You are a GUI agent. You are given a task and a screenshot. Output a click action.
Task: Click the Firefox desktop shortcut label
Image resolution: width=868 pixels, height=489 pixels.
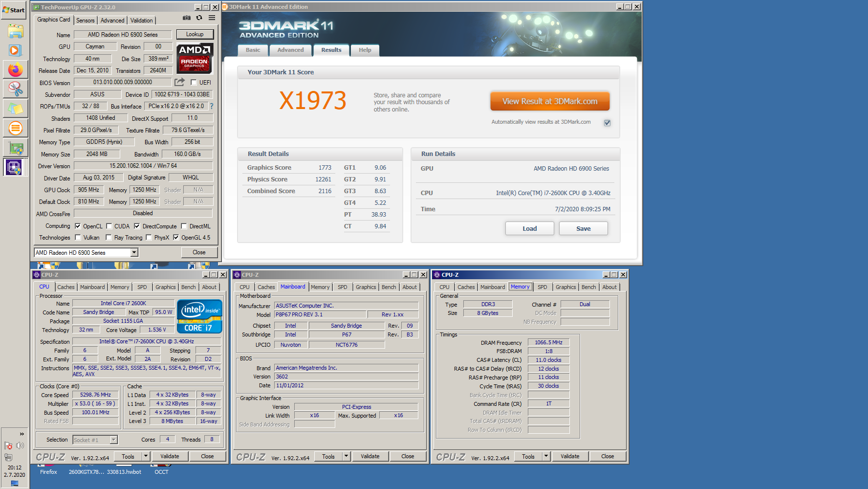pos(48,472)
